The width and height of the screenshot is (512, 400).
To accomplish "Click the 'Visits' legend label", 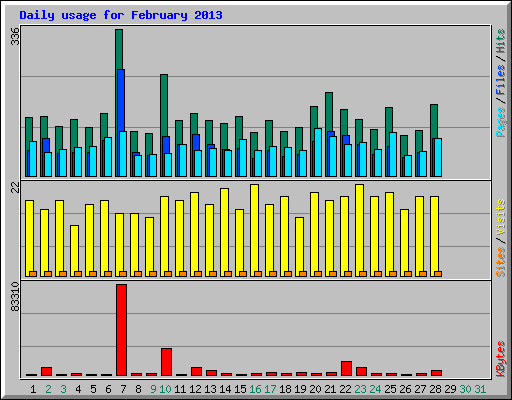I will pyautogui.click(x=501, y=218).
